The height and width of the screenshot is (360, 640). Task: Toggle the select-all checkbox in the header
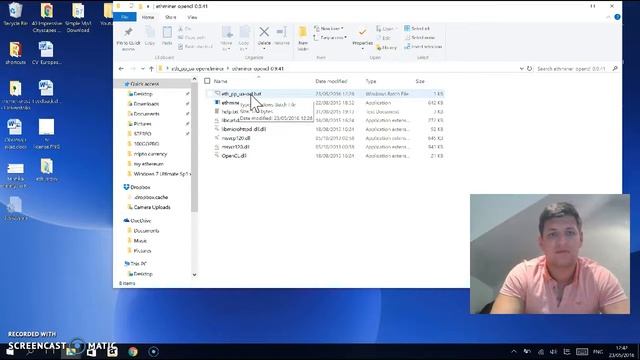point(207,81)
